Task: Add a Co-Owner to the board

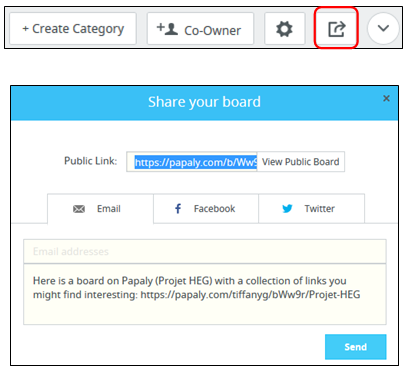Action: pyautogui.click(x=200, y=29)
